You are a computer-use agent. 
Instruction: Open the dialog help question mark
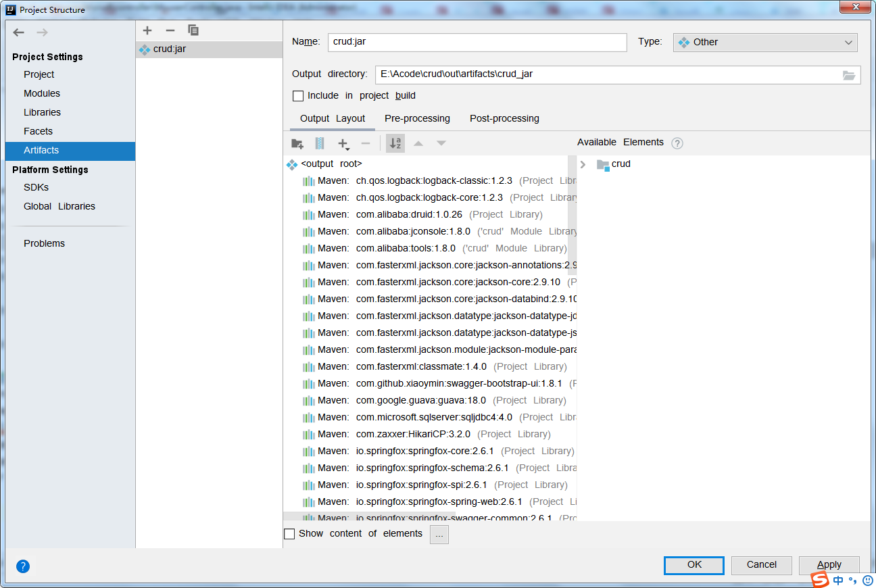pos(23,566)
